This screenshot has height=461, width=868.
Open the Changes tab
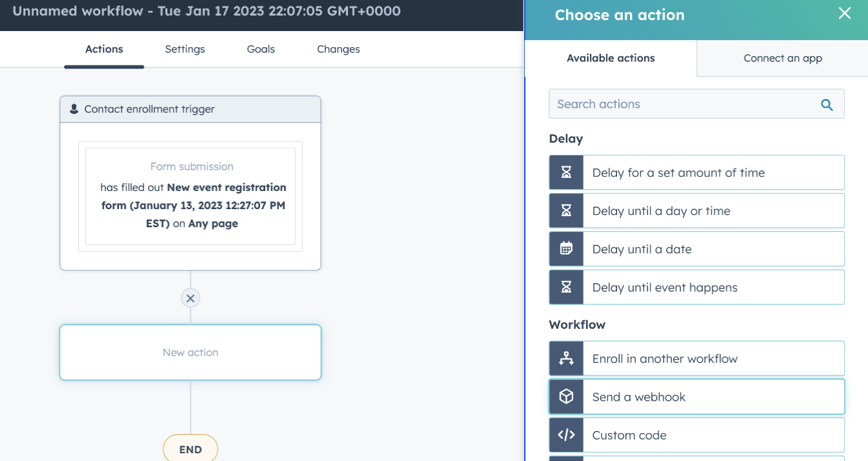click(338, 49)
